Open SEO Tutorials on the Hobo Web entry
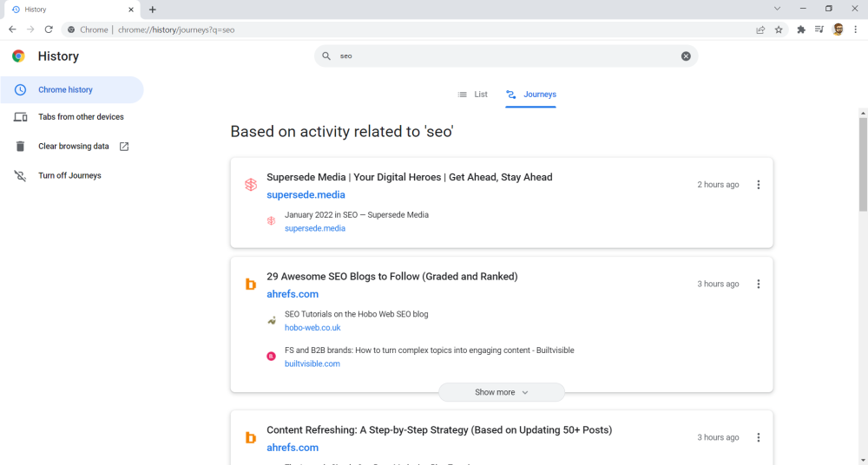The height and width of the screenshot is (465, 868). pos(357,314)
